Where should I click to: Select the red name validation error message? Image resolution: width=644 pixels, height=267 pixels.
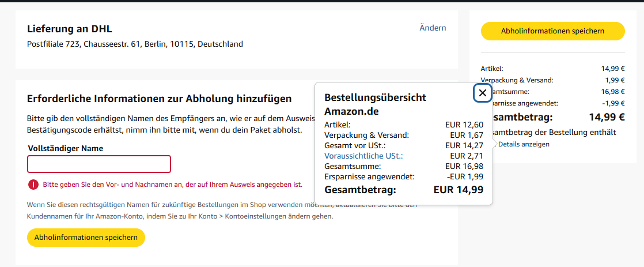click(172, 185)
